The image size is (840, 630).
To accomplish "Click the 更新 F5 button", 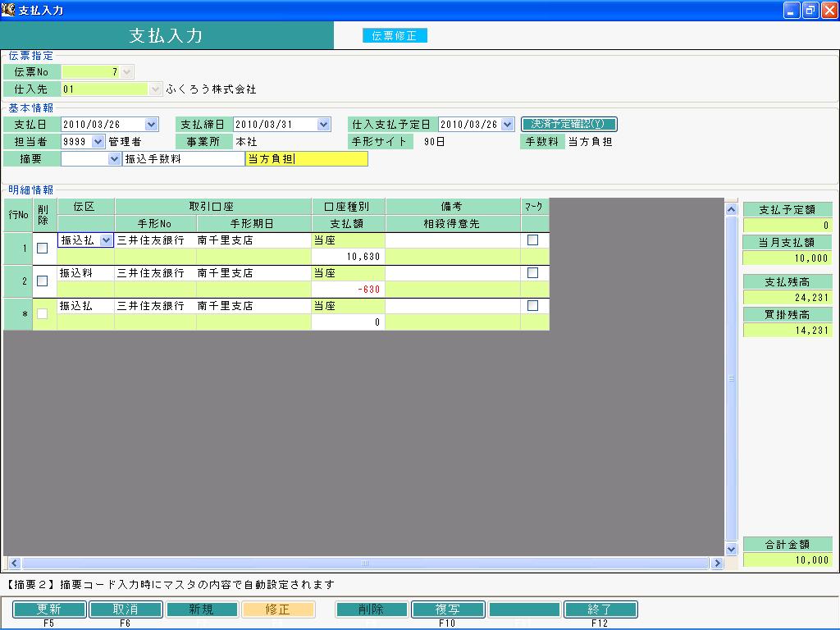I will point(49,609).
